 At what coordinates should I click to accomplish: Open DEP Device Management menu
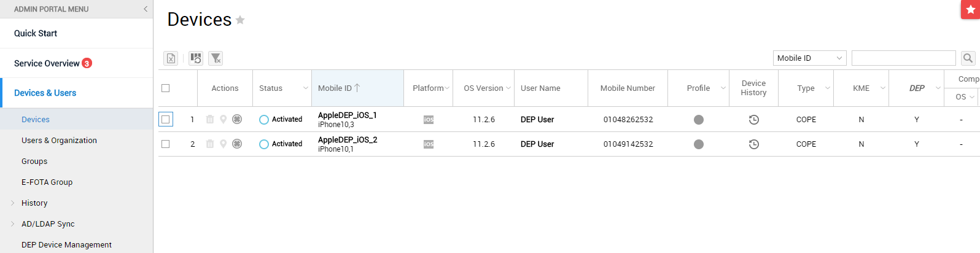(x=66, y=244)
